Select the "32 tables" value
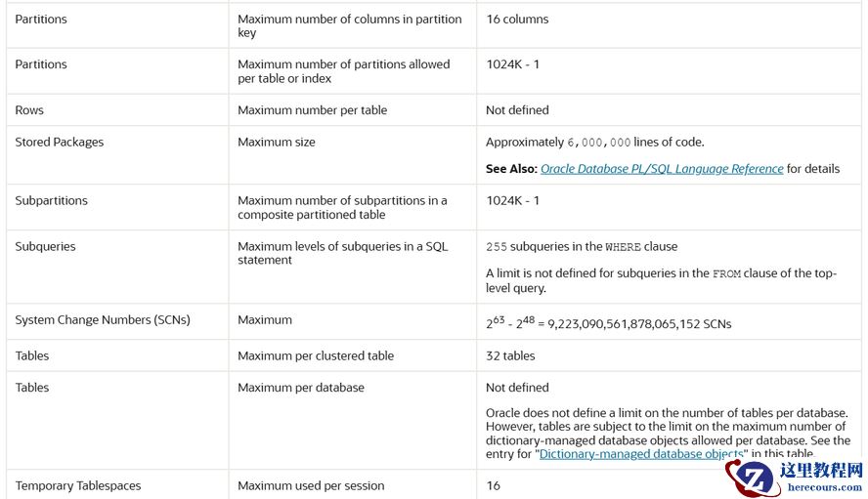868x499 pixels. pyautogui.click(x=510, y=356)
